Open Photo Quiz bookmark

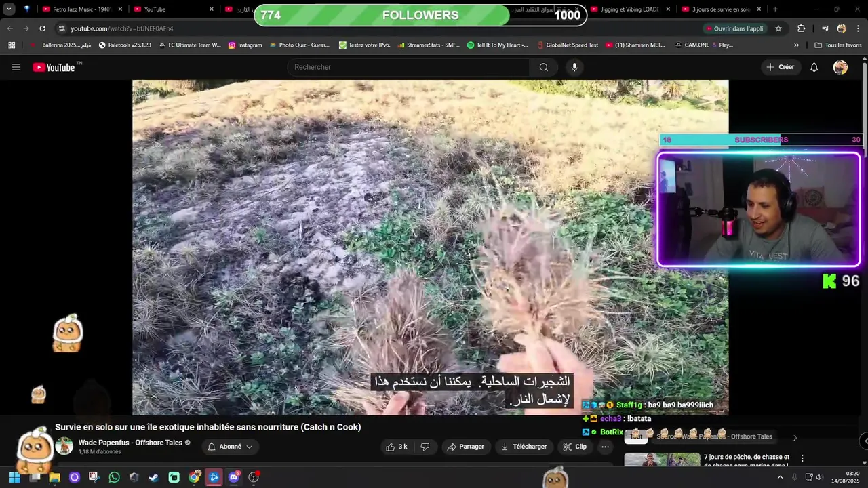(299, 45)
